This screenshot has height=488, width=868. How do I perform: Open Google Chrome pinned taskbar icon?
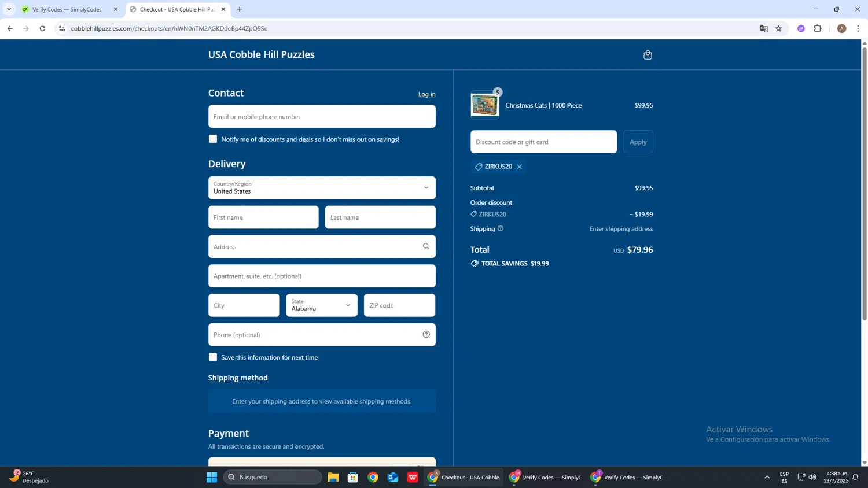[373, 477]
